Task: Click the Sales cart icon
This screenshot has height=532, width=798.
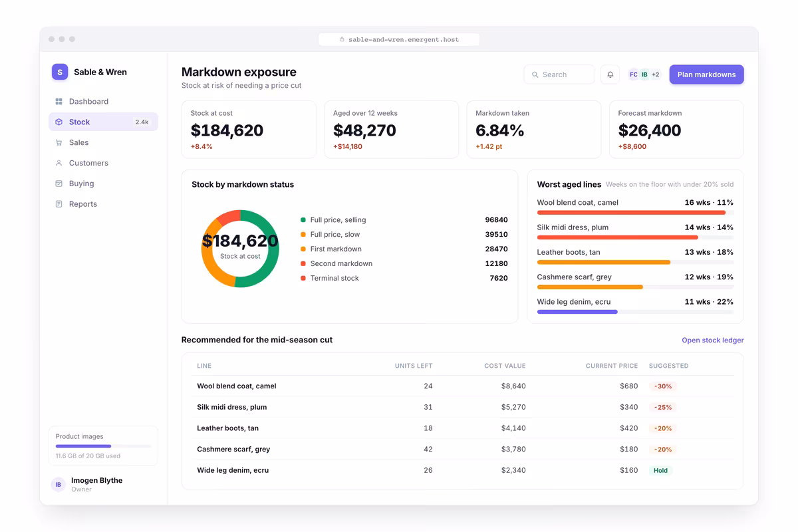Action: coord(59,143)
